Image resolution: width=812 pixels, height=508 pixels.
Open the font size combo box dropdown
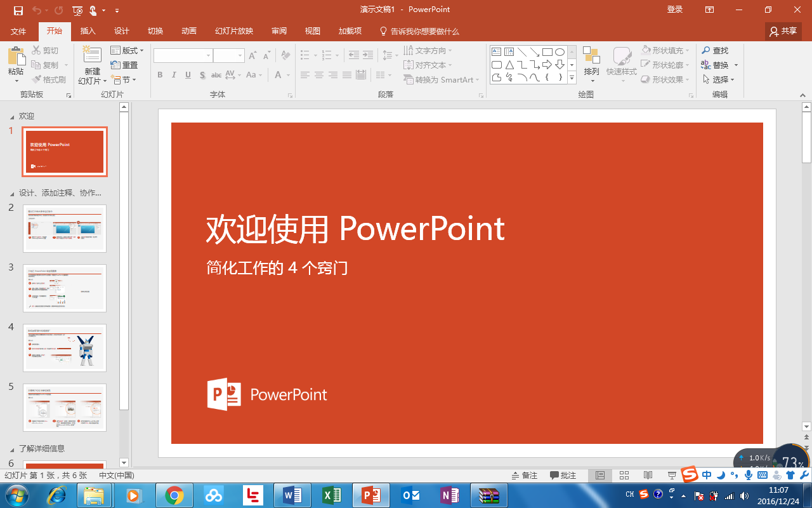pyautogui.click(x=240, y=56)
